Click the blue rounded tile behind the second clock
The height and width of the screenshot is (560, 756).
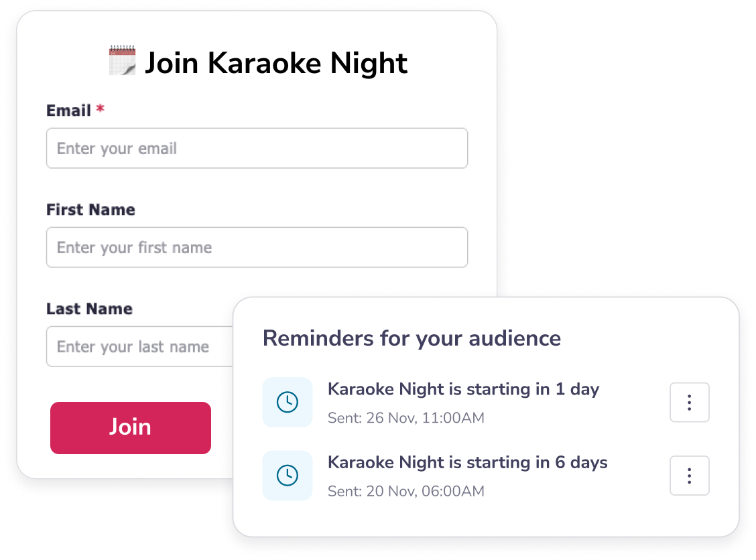[288, 476]
